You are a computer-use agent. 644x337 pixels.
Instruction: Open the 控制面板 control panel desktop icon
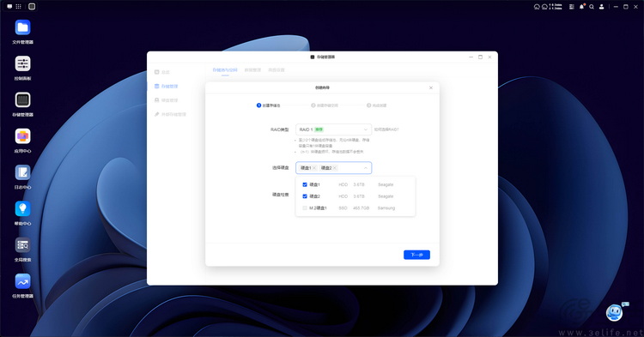pyautogui.click(x=22, y=63)
